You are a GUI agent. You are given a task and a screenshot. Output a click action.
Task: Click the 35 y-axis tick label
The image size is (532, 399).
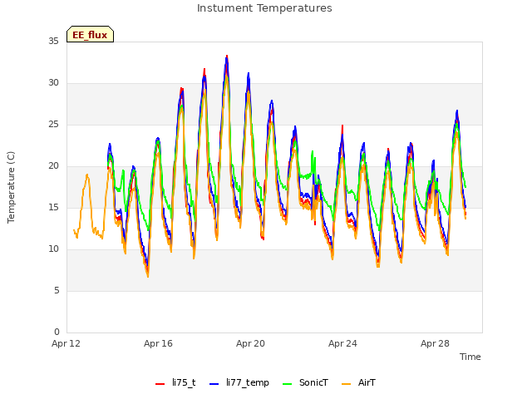tap(53, 42)
